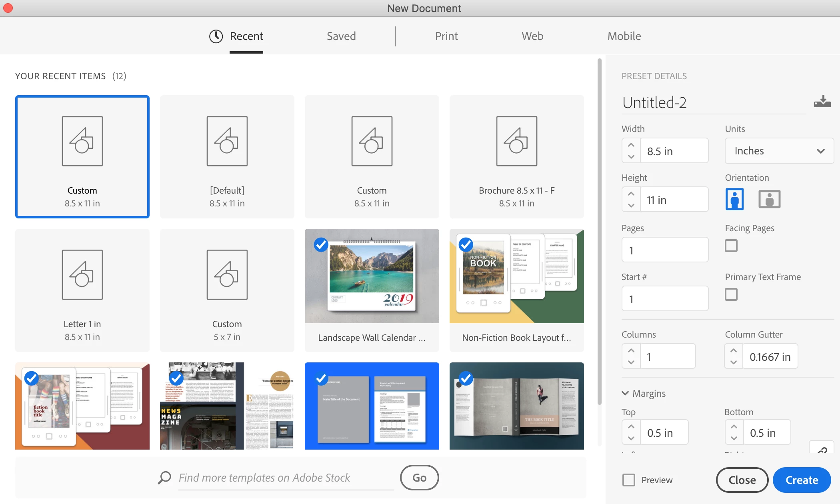Open the Units dropdown showing Inches
This screenshot has width=840, height=504.
pyautogui.click(x=779, y=151)
